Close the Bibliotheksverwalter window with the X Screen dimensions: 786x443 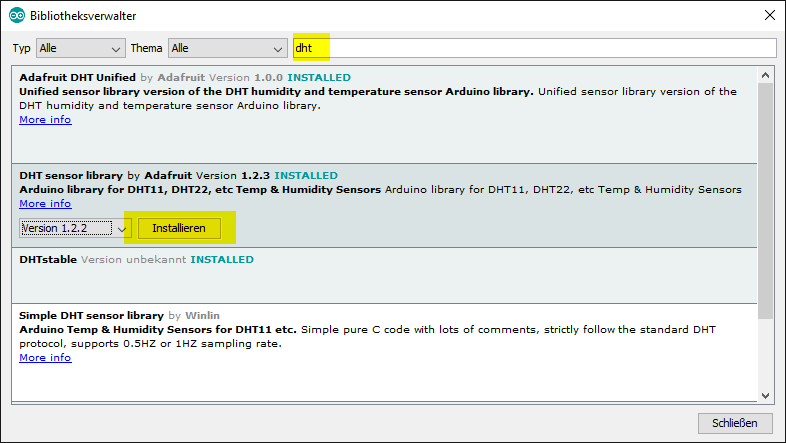(x=768, y=16)
